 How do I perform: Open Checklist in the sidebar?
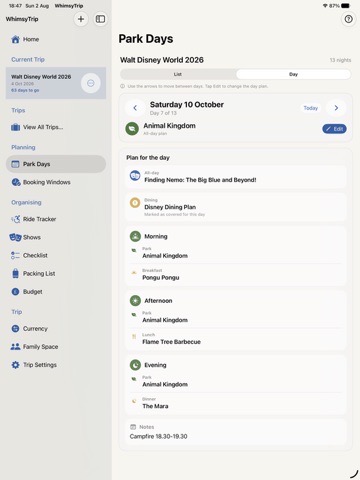tap(56, 255)
